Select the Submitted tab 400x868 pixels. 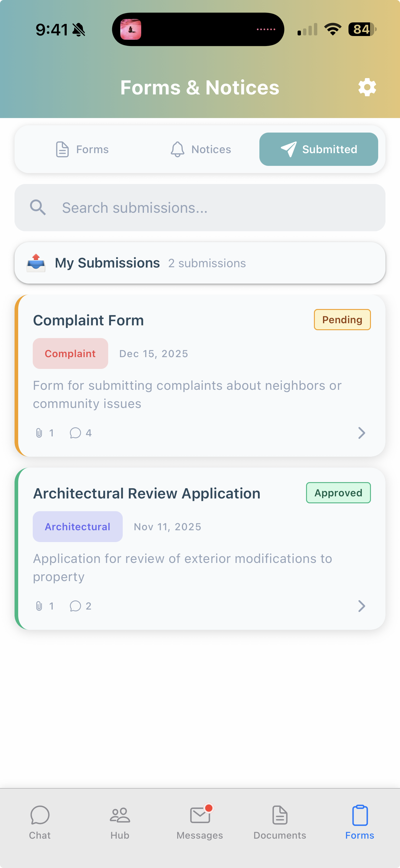click(x=319, y=149)
